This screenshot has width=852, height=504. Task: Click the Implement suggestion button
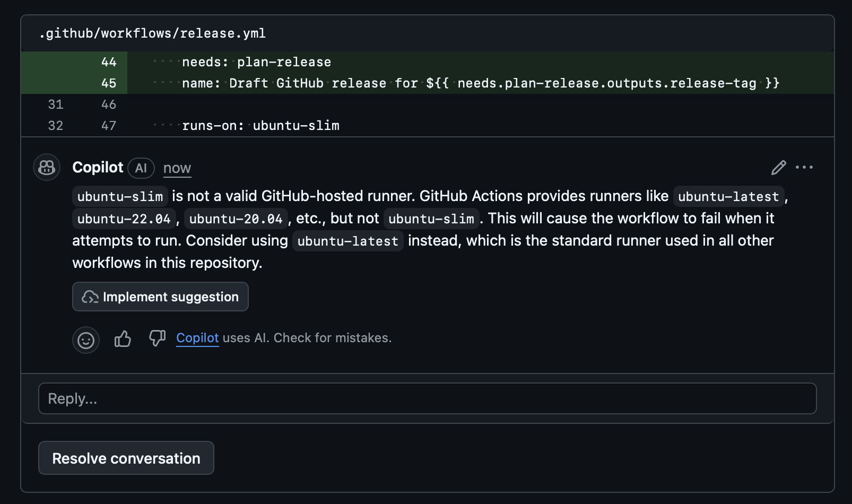pos(160,297)
